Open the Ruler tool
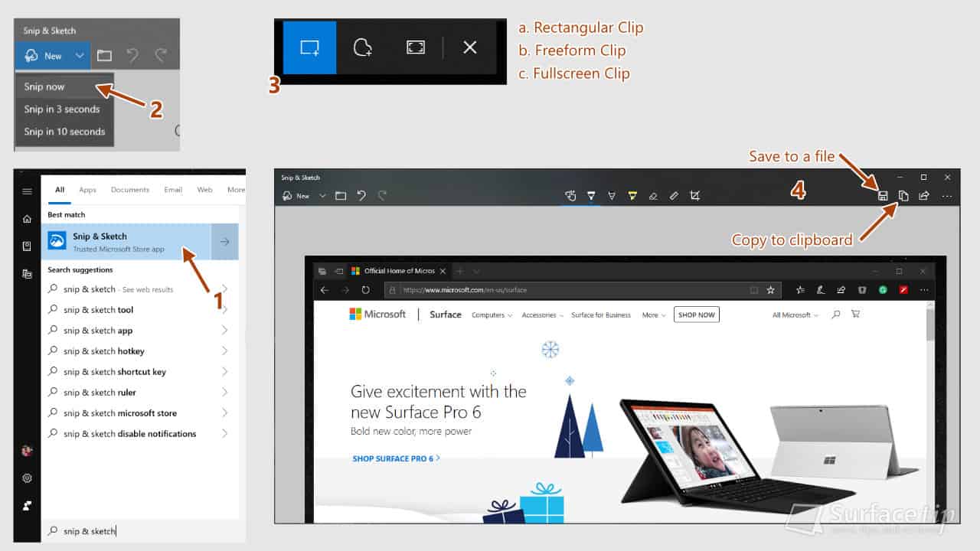980x551 pixels. (x=674, y=195)
